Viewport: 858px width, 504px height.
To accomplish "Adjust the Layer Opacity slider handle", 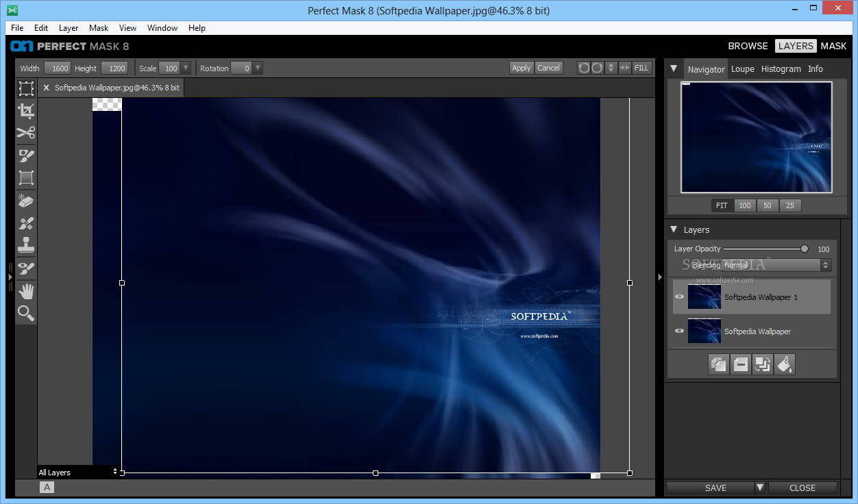I will pyautogui.click(x=804, y=249).
